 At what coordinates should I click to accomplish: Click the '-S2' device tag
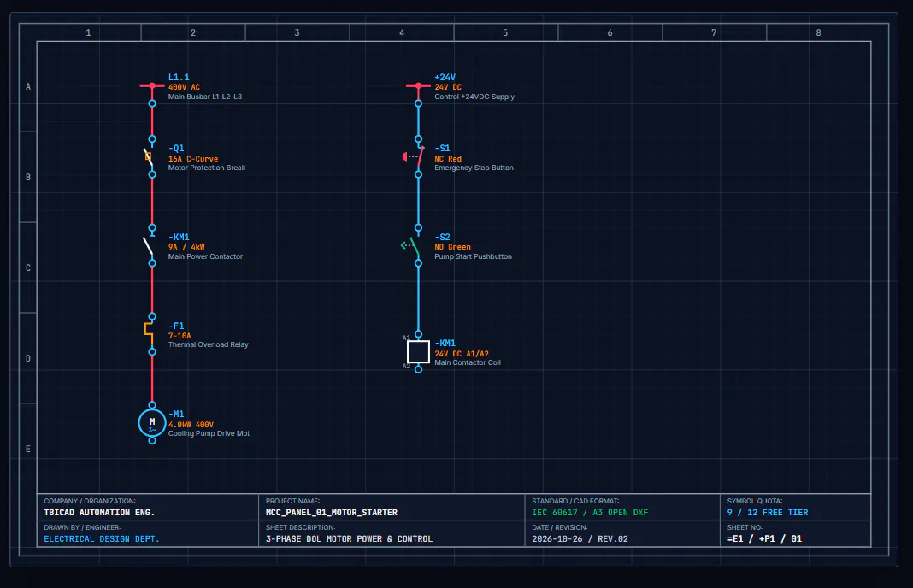[443, 238]
